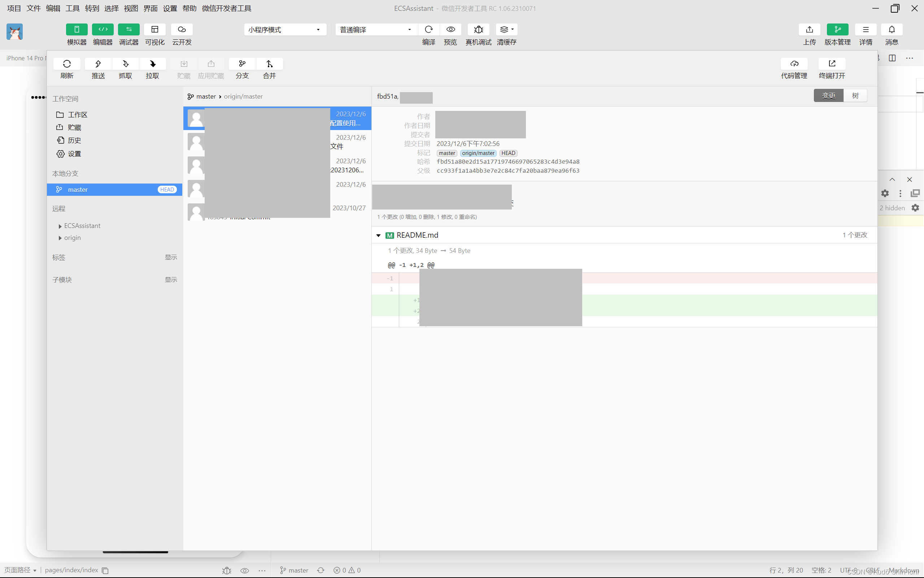Select the commit ending in 20231206...

(x=277, y=165)
